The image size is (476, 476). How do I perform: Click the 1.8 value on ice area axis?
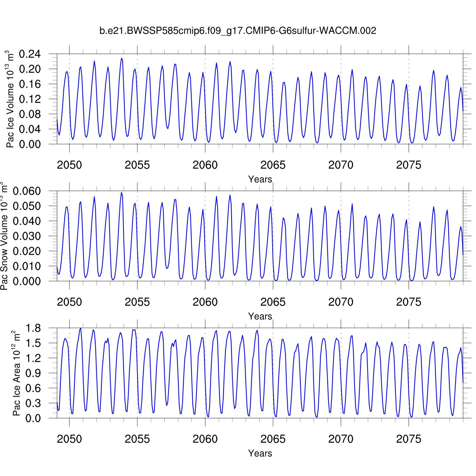[33, 328]
